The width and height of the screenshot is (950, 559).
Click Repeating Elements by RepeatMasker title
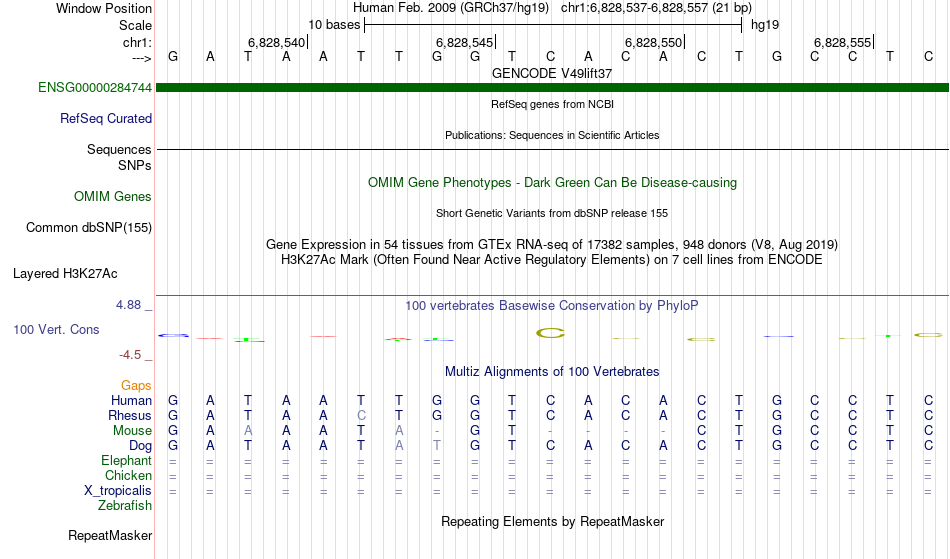click(553, 522)
